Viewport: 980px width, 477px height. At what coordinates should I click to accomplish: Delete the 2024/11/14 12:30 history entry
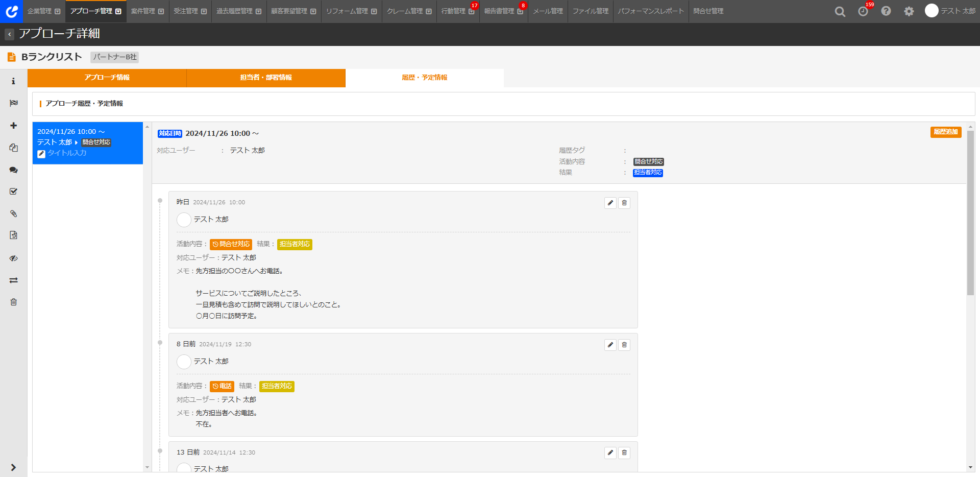point(624,452)
